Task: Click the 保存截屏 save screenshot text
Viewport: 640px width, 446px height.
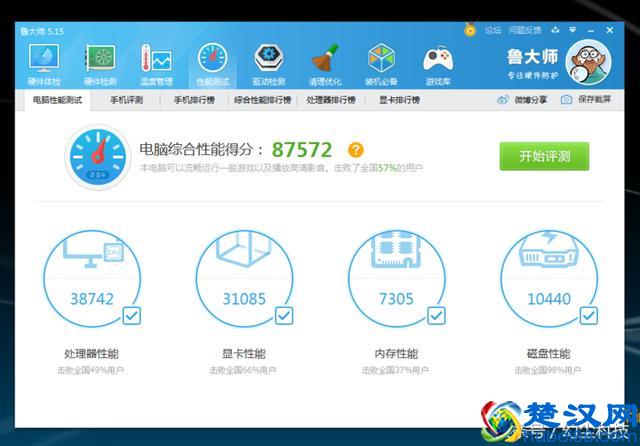Action: click(x=594, y=100)
